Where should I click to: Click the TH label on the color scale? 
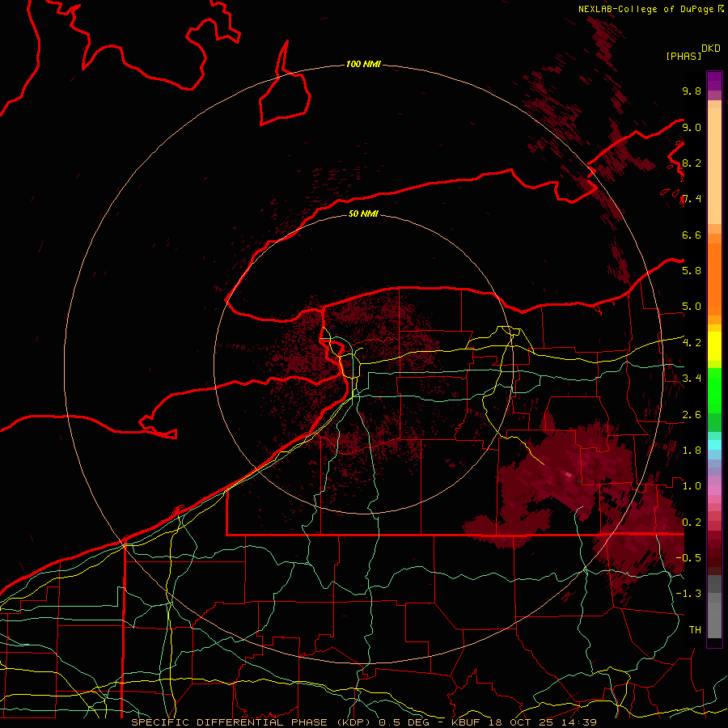695,629
